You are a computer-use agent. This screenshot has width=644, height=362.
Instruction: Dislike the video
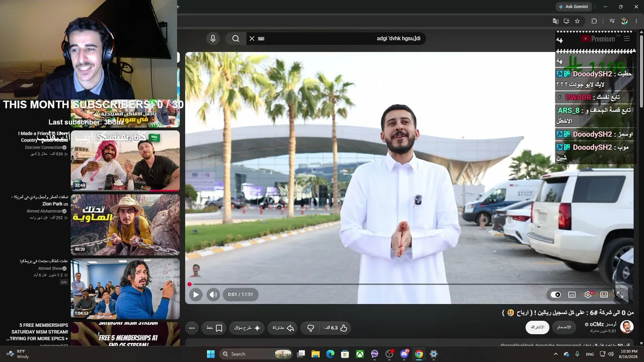[x=310, y=328]
